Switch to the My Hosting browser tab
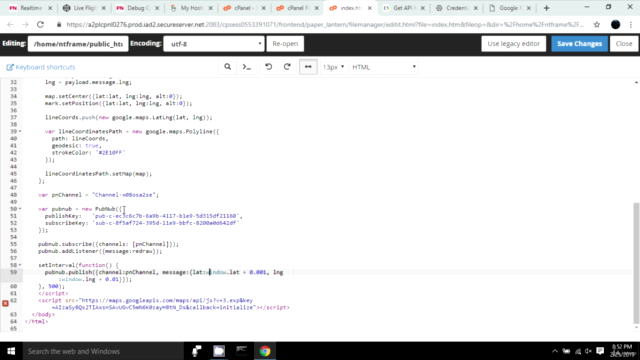This screenshot has width=640, height=360. click(191, 8)
